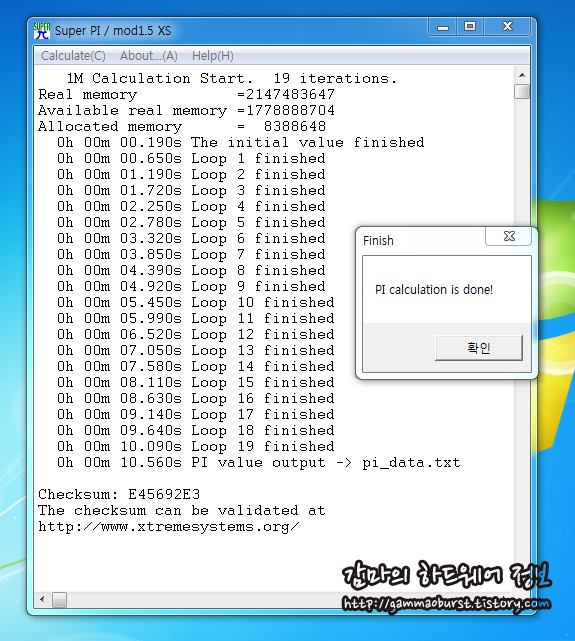Click the 'Loop 1 finished' line
The width and height of the screenshot is (575, 641).
tap(191, 158)
